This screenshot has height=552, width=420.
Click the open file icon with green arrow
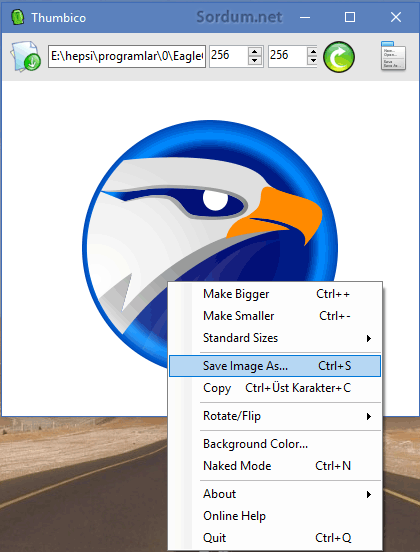click(x=25, y=57)
